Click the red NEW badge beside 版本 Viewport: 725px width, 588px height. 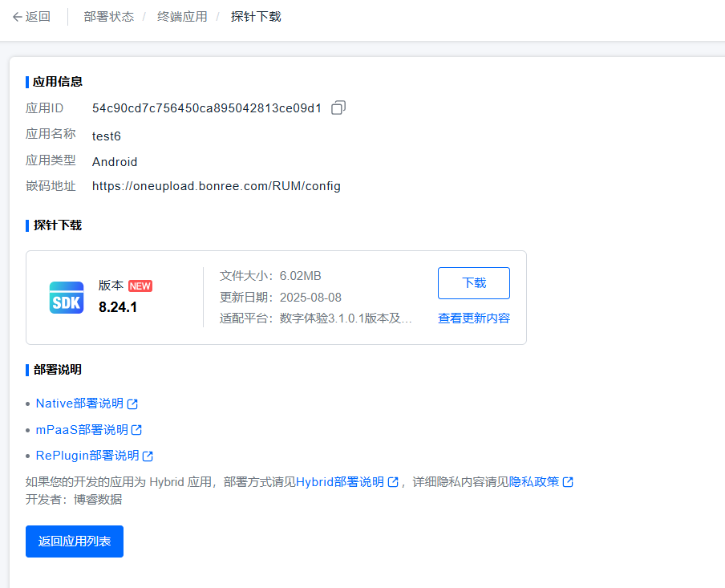point(140,286)
